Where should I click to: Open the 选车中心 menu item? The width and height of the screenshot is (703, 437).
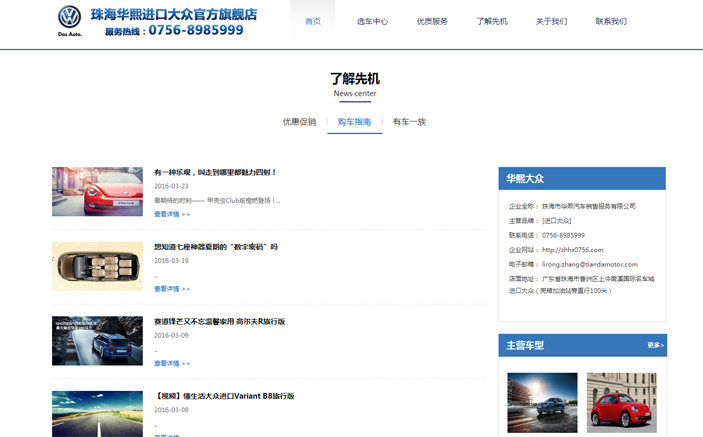[372, 21]
